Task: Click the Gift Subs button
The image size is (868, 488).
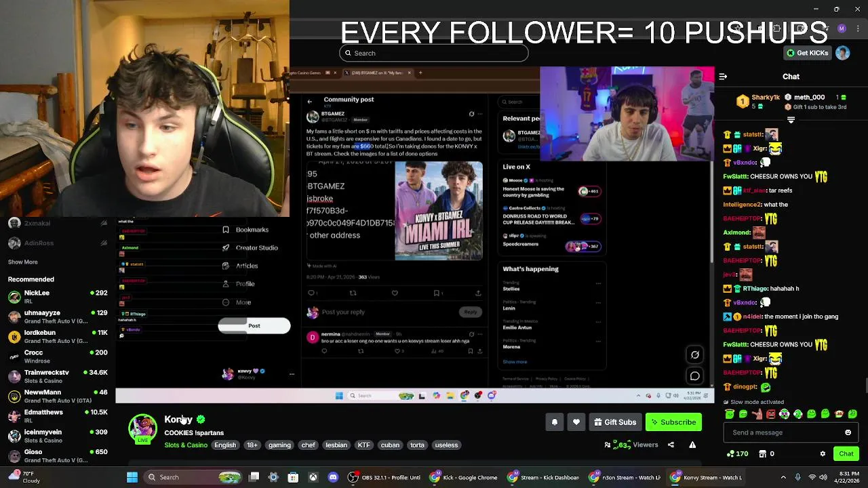Action: pos(615,422)
